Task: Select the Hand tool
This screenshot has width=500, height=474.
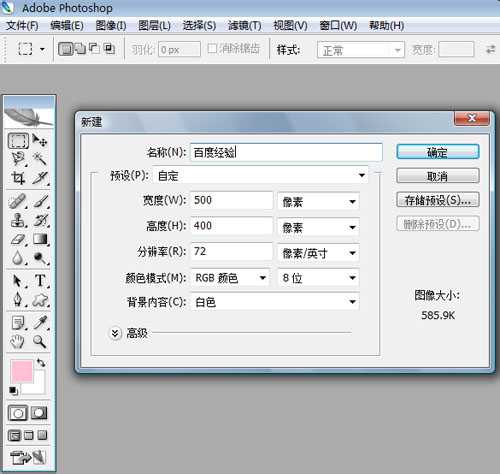Action: point(17,342)
